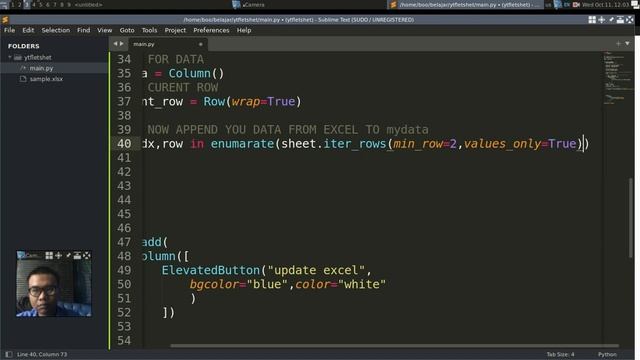Click the Sublime Text logo in title bar
The width and height of the screenshot is (640, 360).
[5, 20]
